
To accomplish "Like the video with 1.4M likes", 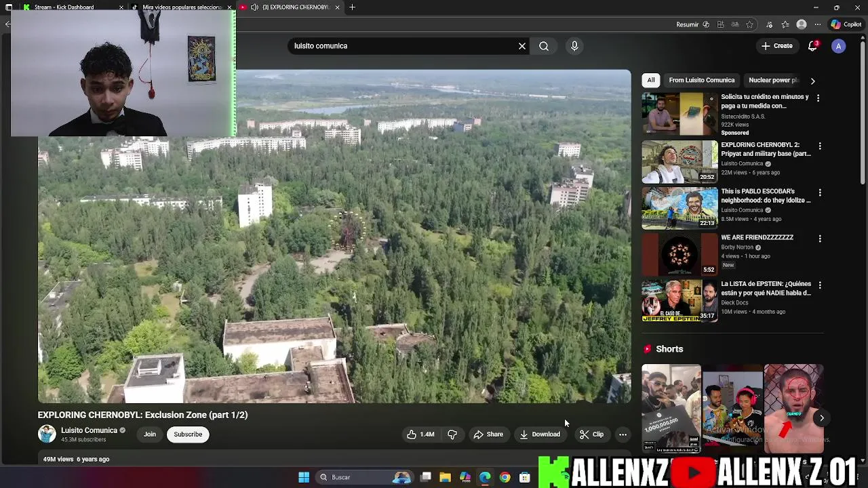I will [x=420, y=434].
